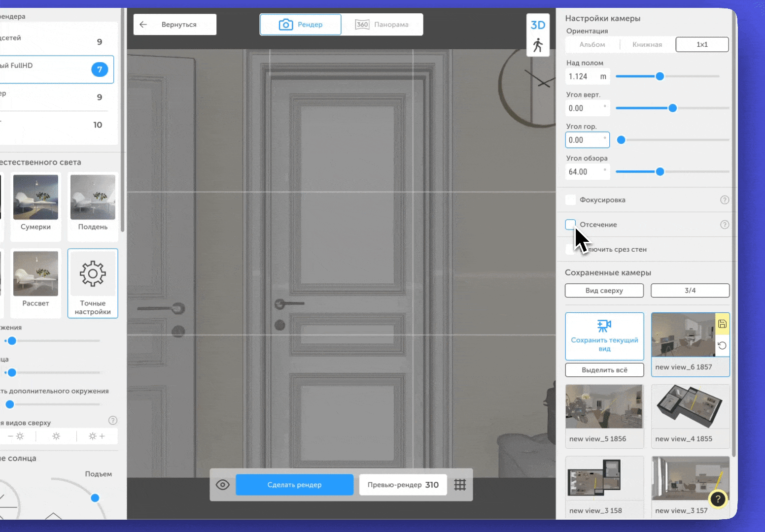The image size is (765, 532).
Task: Switch to the Панорама tab
Action: (382, 25)
